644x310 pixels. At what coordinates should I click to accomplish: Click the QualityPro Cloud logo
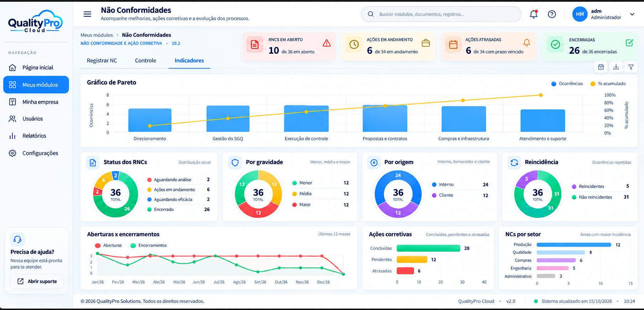click(x=35, y=21)
